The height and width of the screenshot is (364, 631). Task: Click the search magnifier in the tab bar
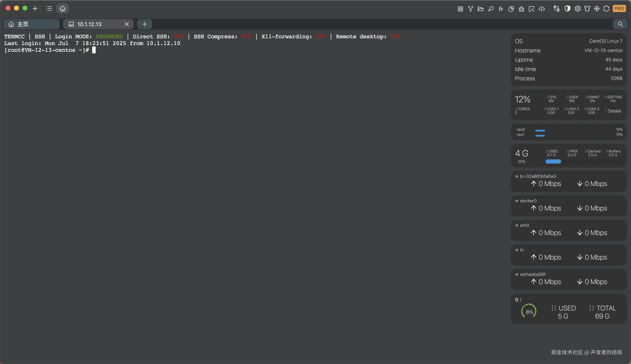click(x=620, y=24)
